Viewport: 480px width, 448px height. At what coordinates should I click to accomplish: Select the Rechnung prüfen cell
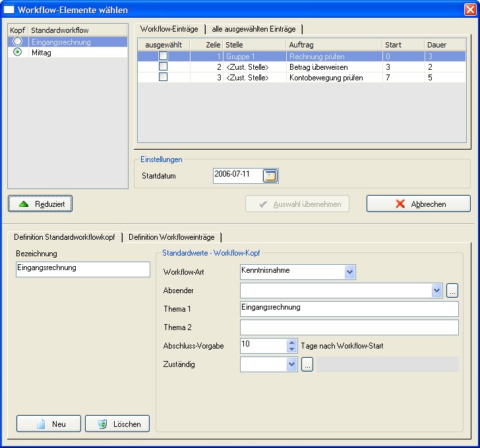[334, 57]
